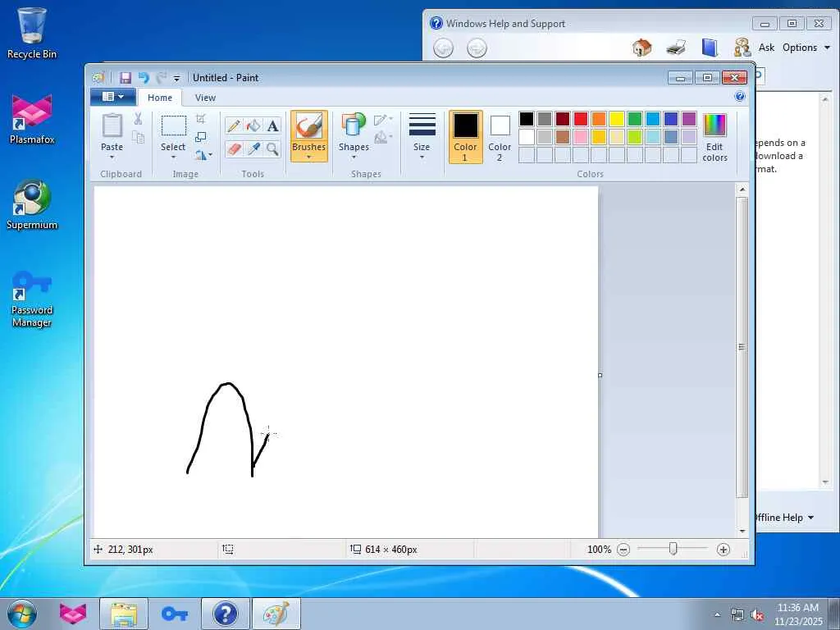Click the Select rectangle icon
This screenshot has height=630, width=840.
(174, 126)
